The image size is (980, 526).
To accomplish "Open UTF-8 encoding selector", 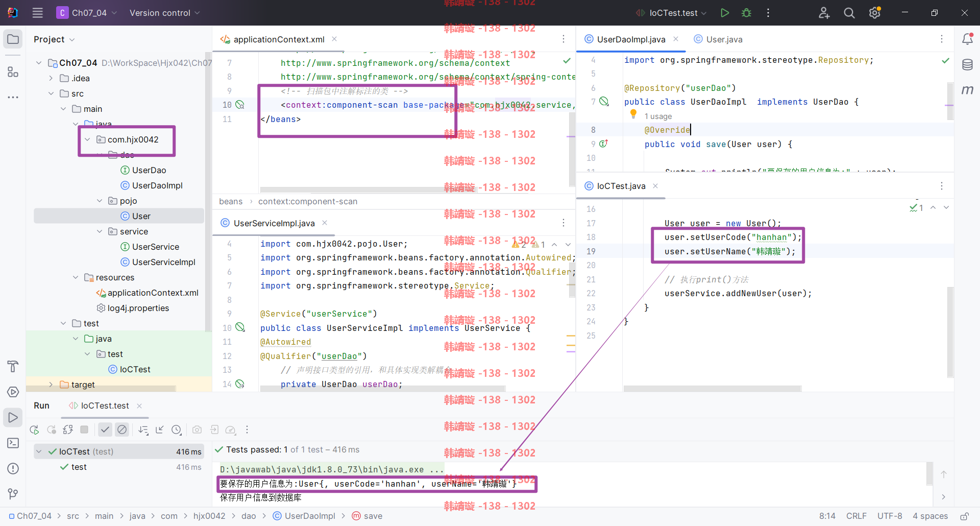I will tap(890, 516).
